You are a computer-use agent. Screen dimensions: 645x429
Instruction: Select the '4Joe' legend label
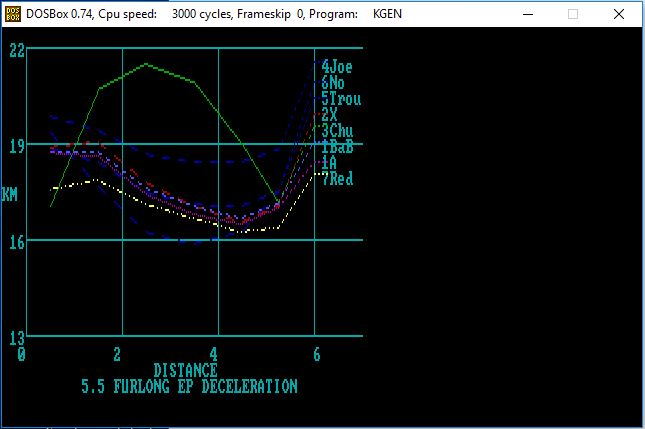337,67
